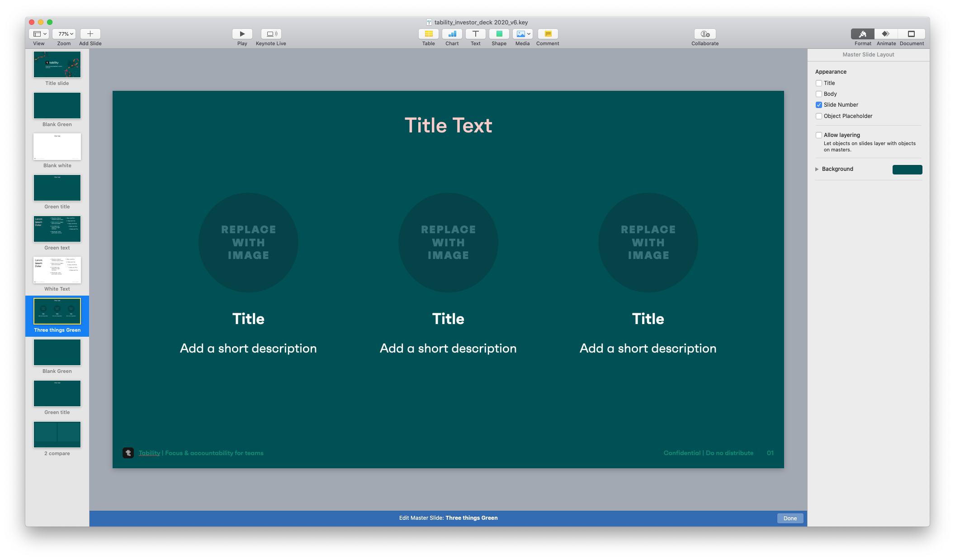This screenshot has width=955, height=560.
Task: Open the View options dropdown
Action: point(39,34)
